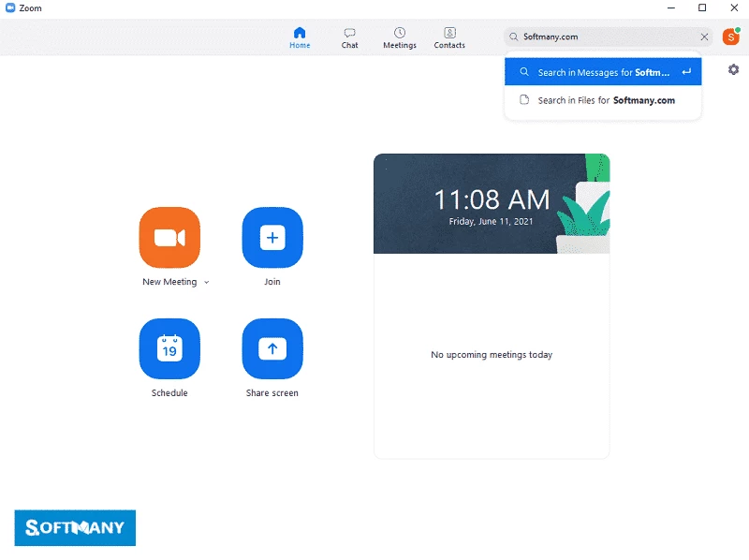Expand the New Meeting options chevron
Image resolution: width=749 pixels, height=560 pixels.
(x=206, y=282)
